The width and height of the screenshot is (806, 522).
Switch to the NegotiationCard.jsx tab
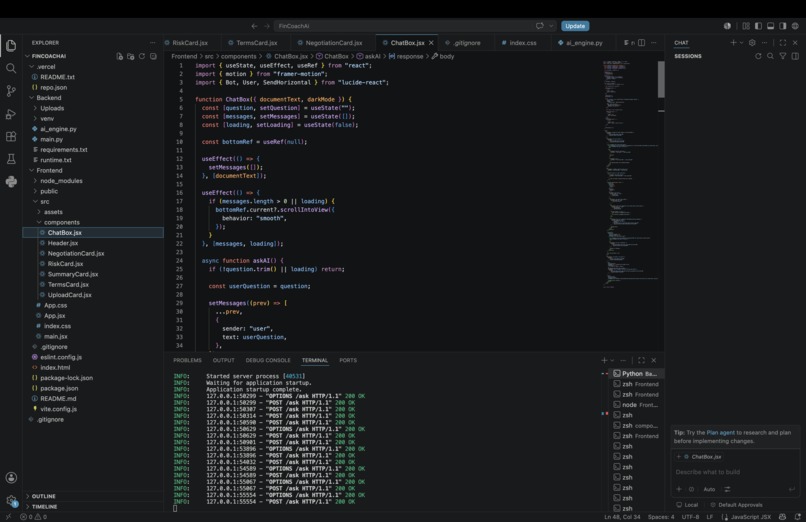coord(334,43)
